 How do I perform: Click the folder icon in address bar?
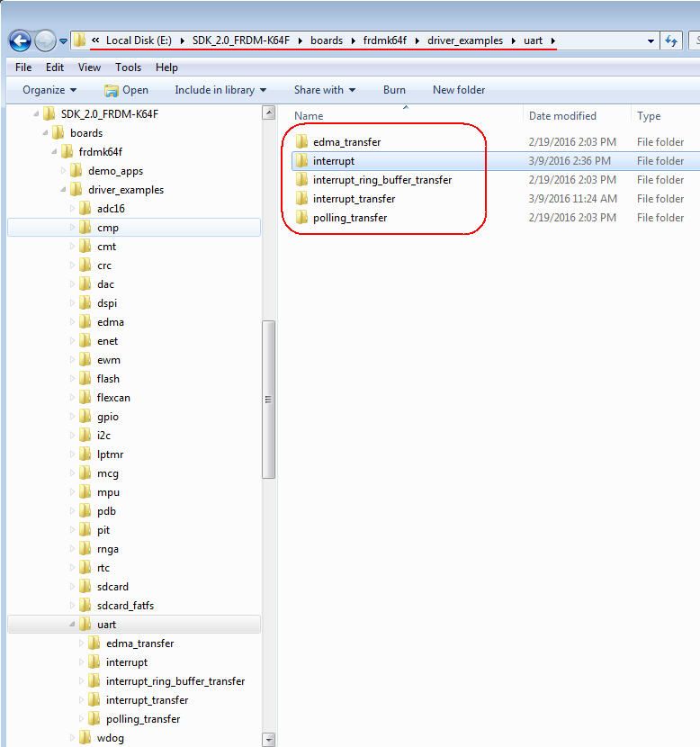click(x=80, y=40)
